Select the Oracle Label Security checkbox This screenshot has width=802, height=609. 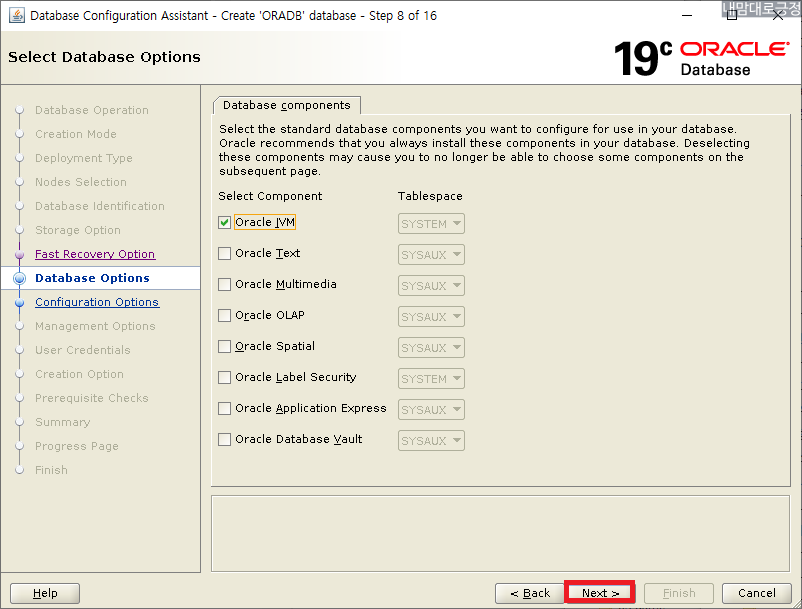[x=224, y=377]
